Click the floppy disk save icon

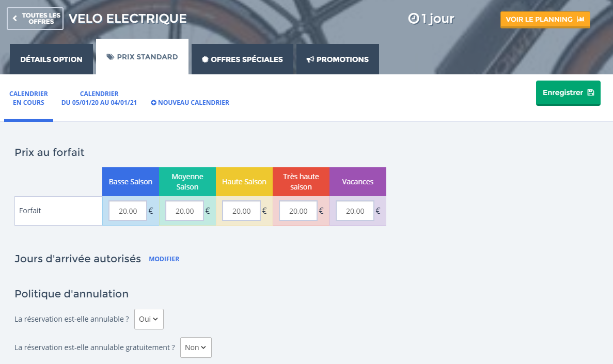591,93
